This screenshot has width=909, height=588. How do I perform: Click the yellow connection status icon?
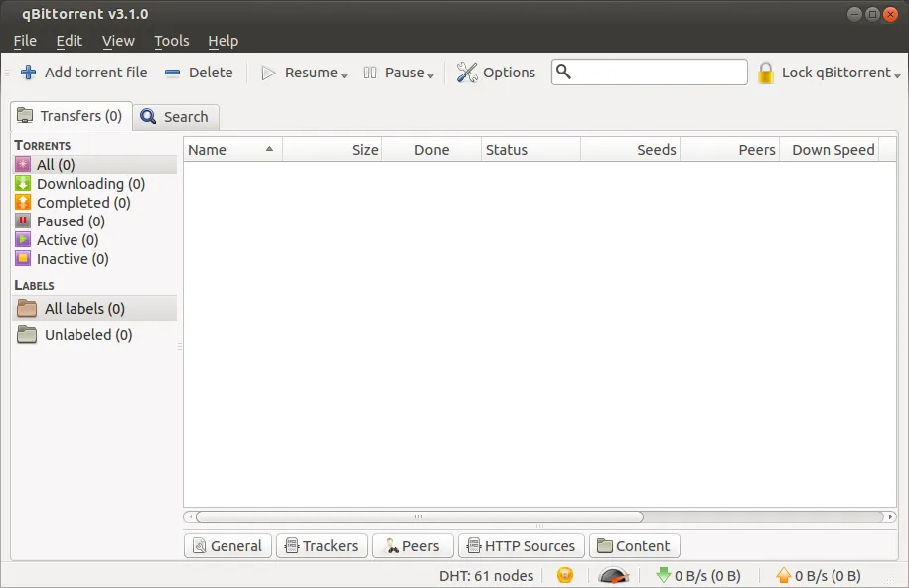(x=565, y=575)
